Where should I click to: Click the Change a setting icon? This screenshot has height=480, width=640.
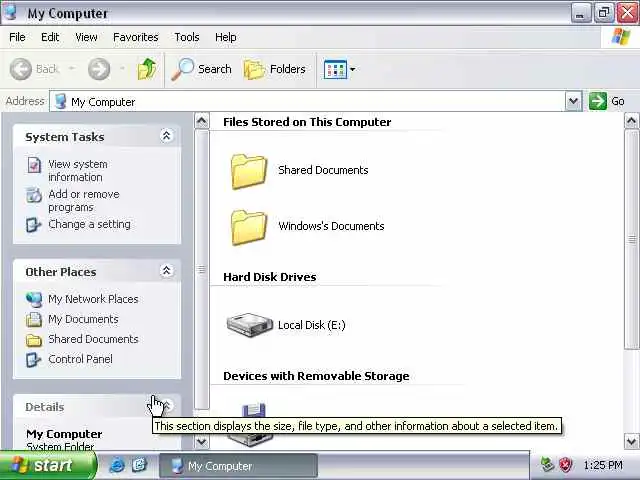[33, 224]
